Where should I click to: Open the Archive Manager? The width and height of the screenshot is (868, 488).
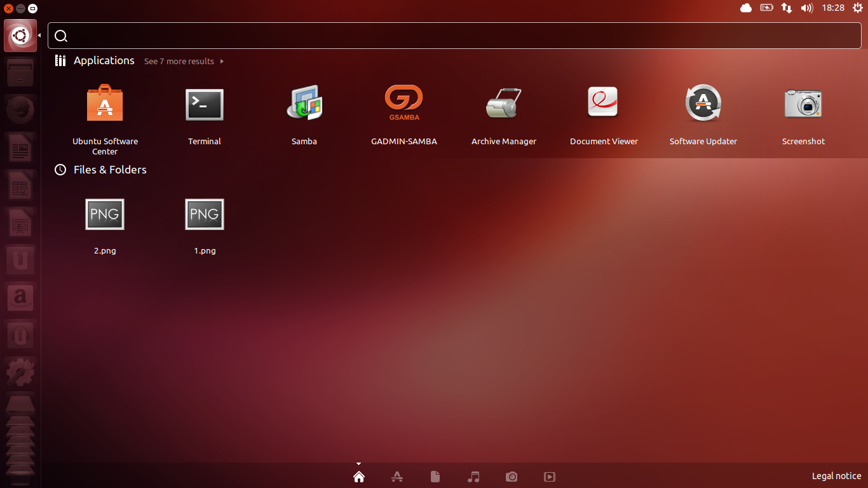click(x=503, y=102)
